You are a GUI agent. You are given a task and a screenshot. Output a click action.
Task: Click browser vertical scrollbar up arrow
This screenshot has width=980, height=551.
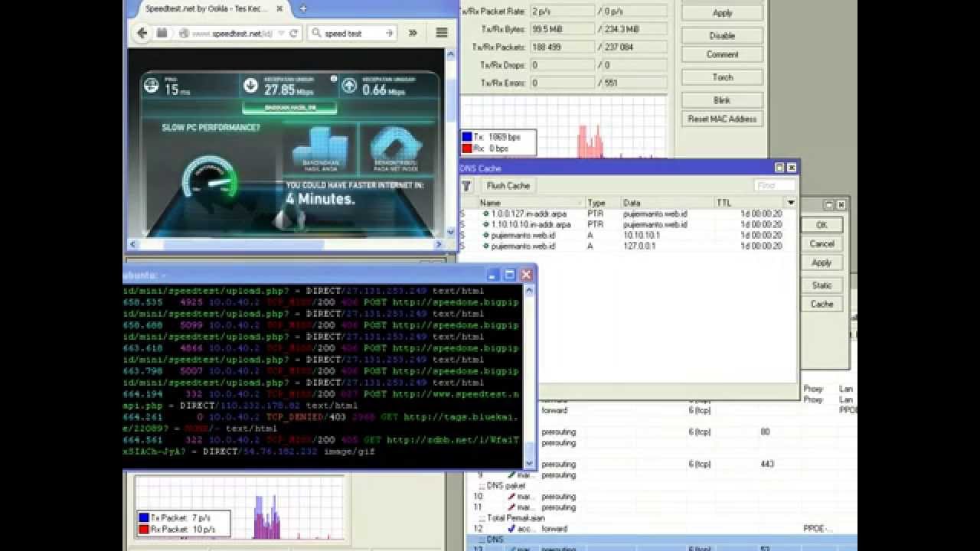450,54
